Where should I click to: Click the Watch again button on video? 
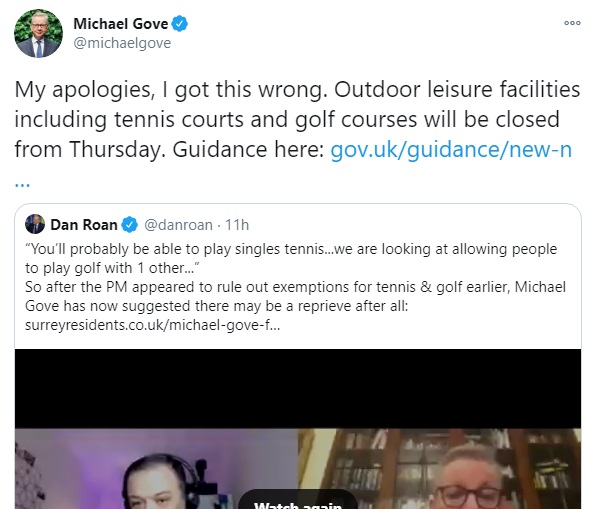click(298, 502)
